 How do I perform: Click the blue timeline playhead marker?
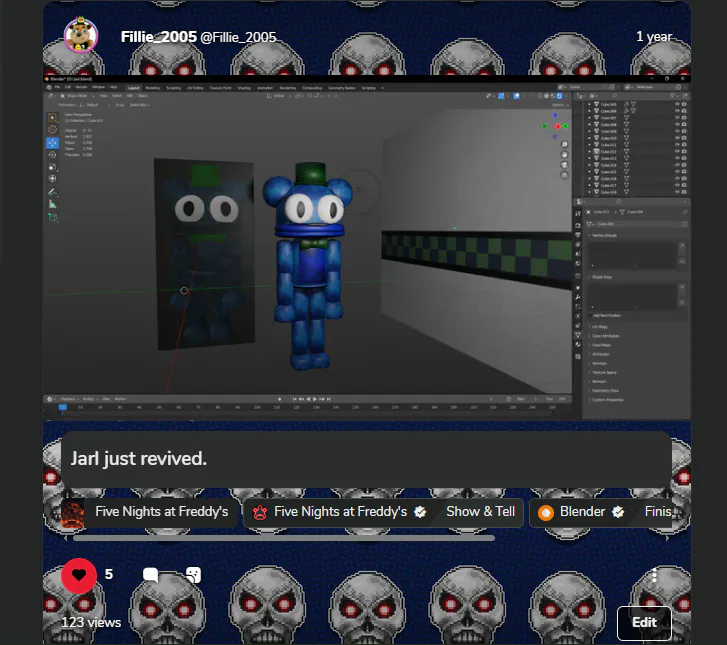[x=63, y=407]
